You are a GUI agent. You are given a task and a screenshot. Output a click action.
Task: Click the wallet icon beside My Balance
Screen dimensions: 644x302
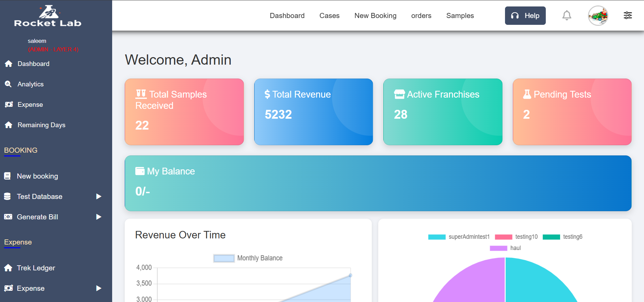click(x=140, y=171)
